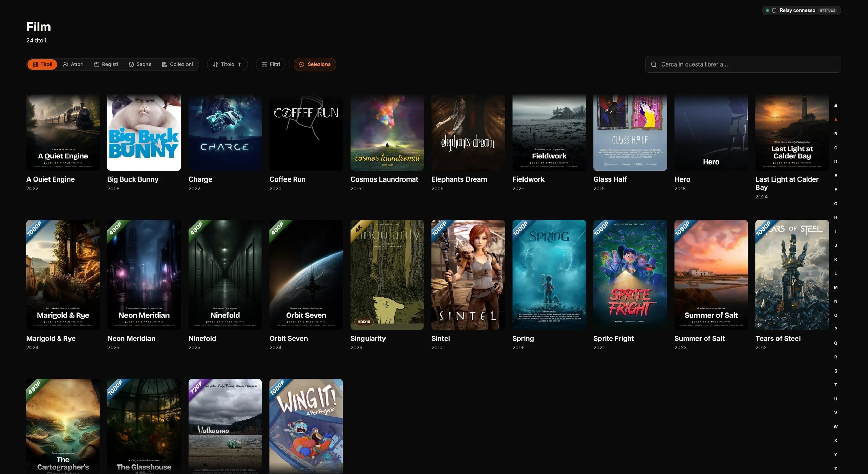
Task: Click the 720P ribbon on Valkaama
Action: coord(196,387)
